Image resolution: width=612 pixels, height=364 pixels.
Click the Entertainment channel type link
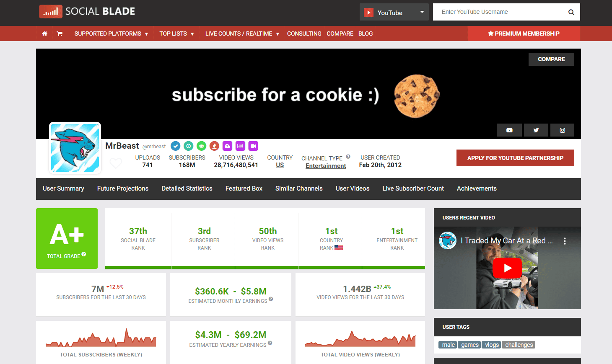(326, 166)
